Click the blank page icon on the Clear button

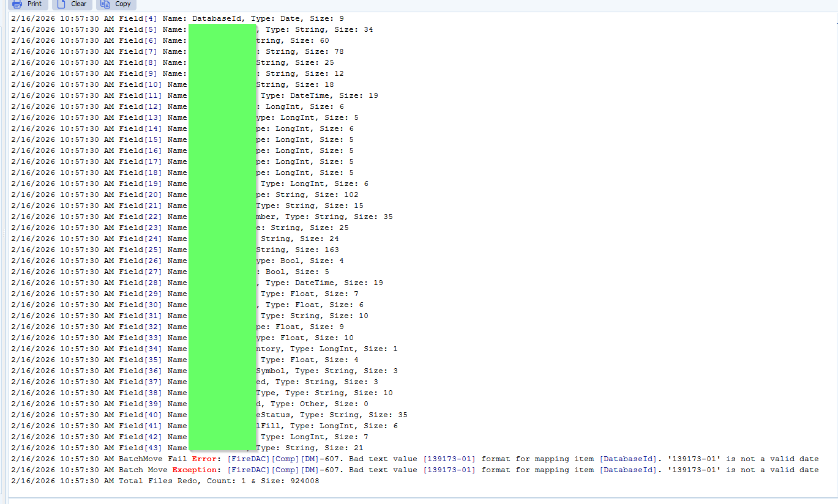coord(61,4)
